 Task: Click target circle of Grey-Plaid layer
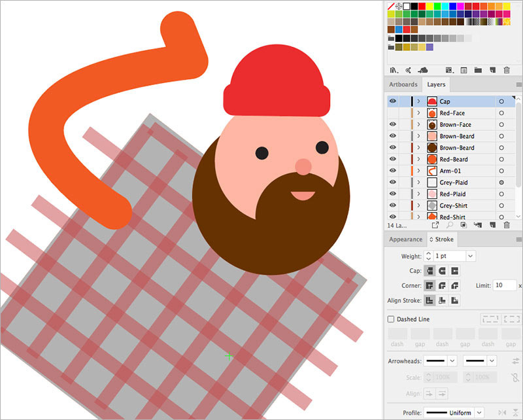pos(501,183)
